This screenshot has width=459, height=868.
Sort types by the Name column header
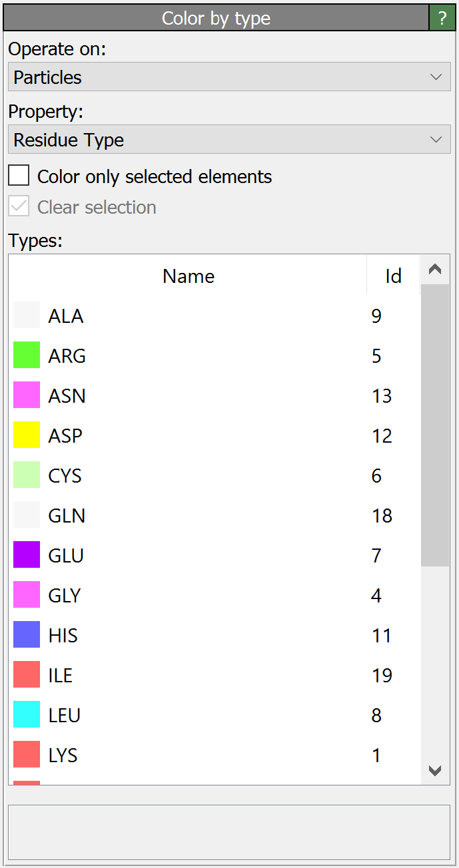click(189, 276)
